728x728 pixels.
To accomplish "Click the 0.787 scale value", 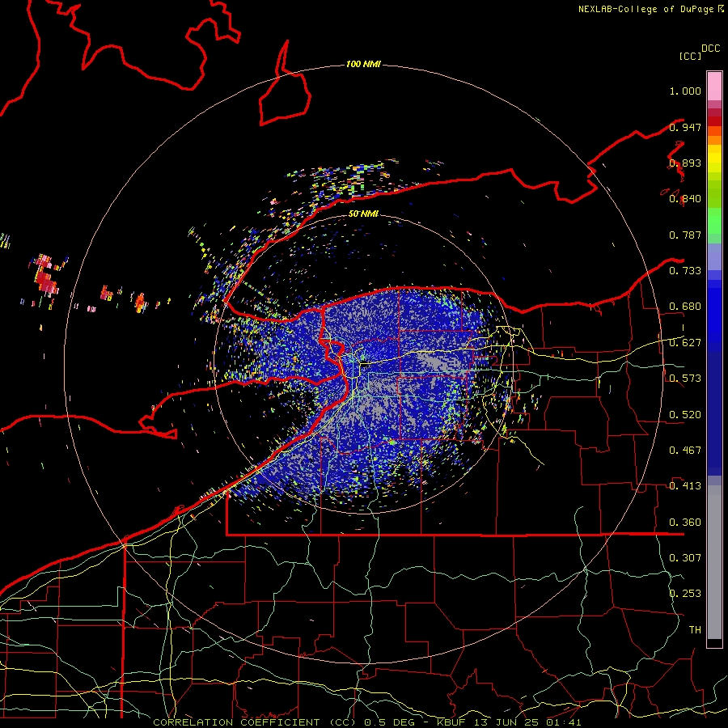I will (685, 235).
